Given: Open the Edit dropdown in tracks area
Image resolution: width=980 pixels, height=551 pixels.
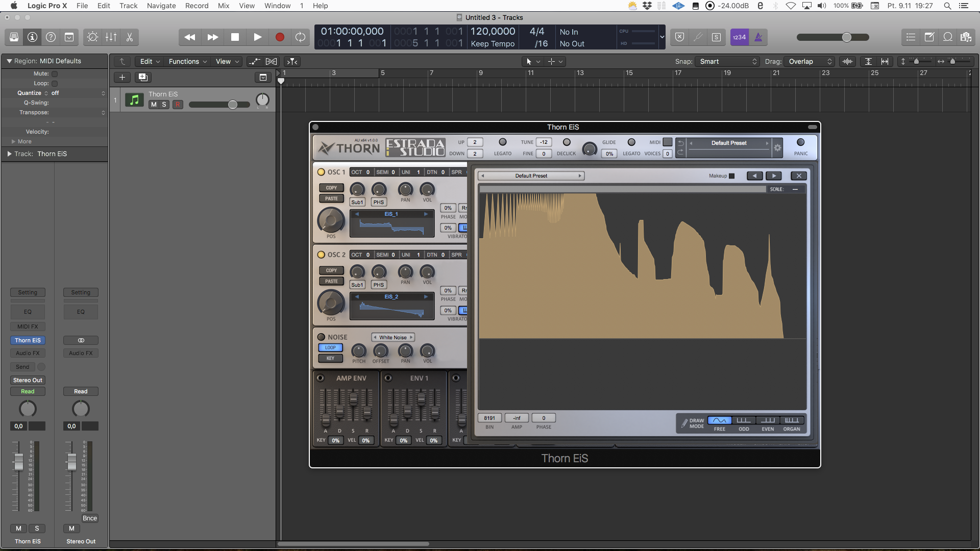Looking at the screenshot, I should point(150,62).
